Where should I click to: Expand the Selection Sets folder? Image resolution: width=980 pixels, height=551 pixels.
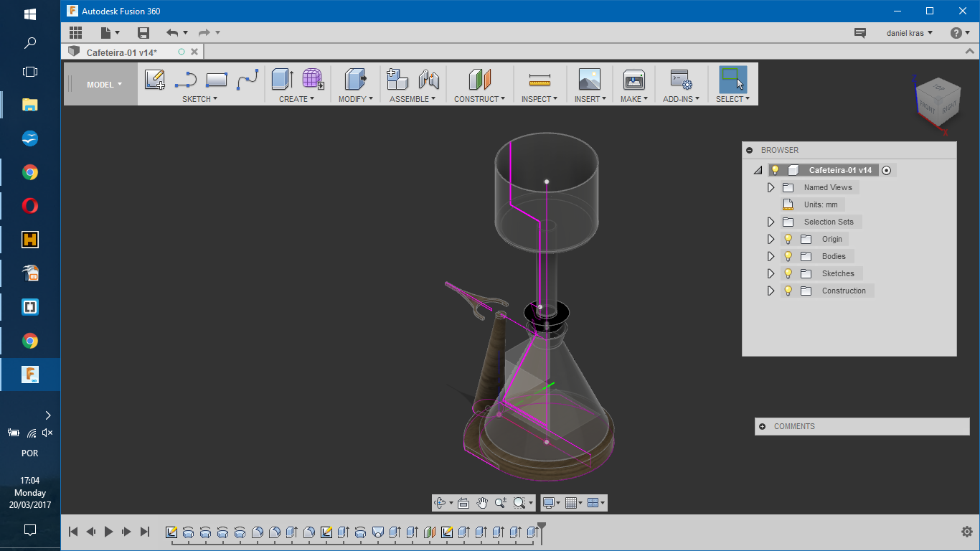771,222
